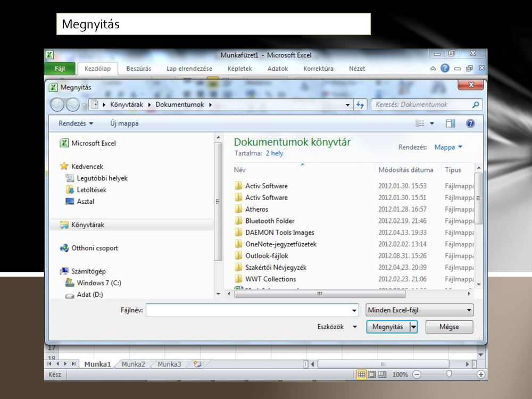Switch to Normal view in status bar
Image resolution: width=532 pixels, height=399 pixels.
[361, 375]
